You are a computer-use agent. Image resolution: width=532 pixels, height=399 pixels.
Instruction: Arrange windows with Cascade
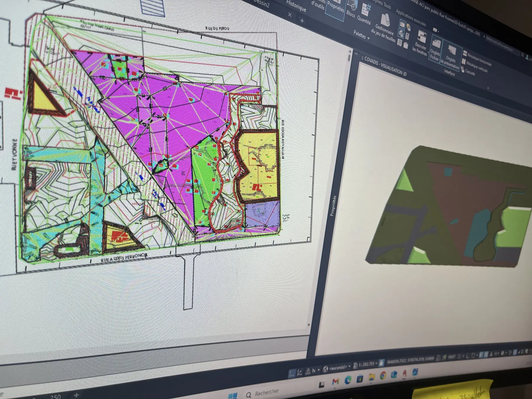468,71
